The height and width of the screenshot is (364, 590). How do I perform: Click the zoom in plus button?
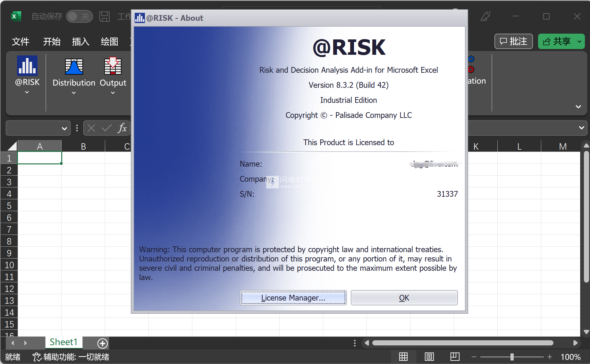[550, 357]
